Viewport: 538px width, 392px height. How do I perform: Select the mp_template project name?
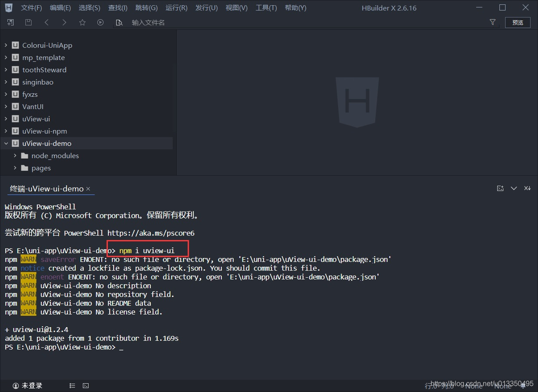click(43, 57)
